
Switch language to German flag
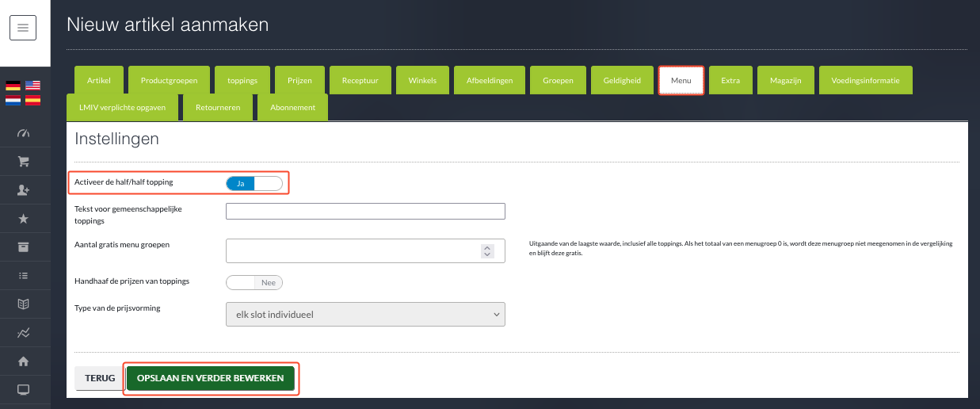(13, 86)
